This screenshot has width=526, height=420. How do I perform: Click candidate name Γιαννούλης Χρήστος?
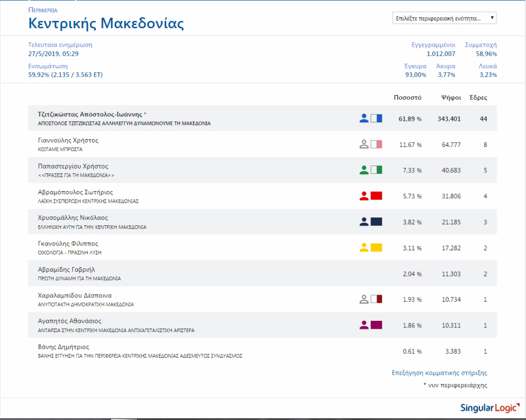[68, 140]
